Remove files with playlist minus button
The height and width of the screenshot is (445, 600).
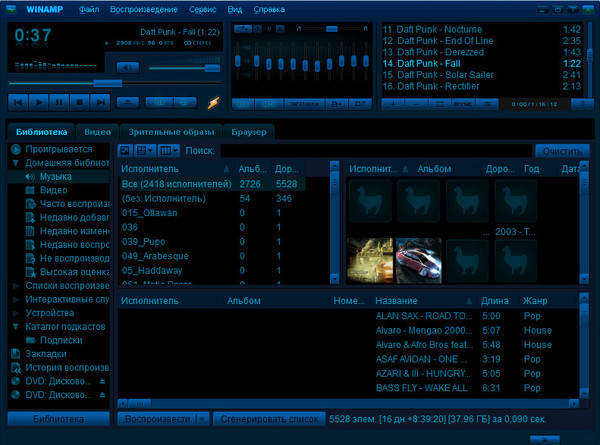point(417,104)
